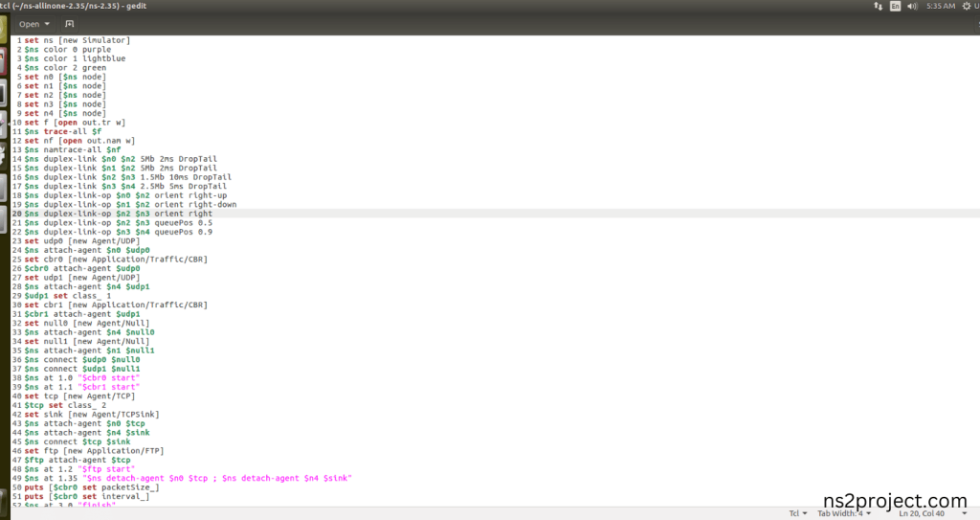Click highlighted line 20 '$n2 $n3 orient right'
This screenshot has width=980, height=520.
[118, 214]
